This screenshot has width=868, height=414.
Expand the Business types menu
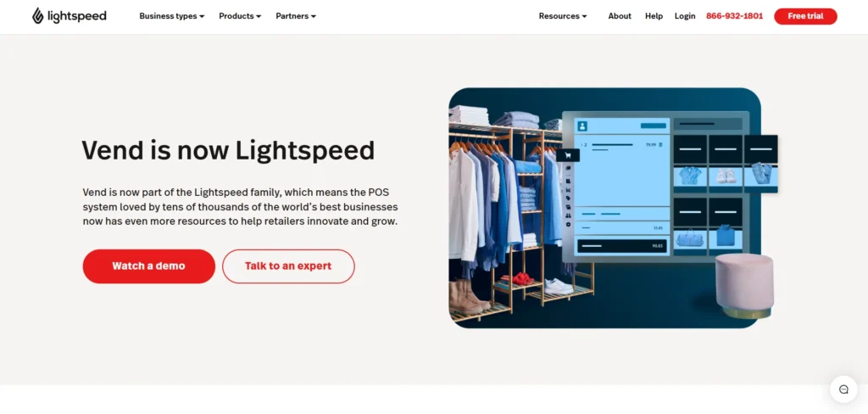(x=171, y=16)
